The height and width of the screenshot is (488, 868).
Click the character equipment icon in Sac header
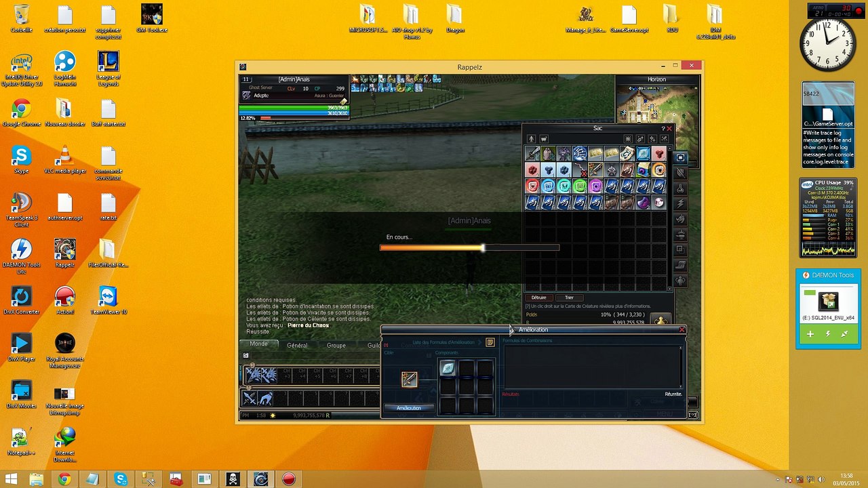tap(531, 139)
